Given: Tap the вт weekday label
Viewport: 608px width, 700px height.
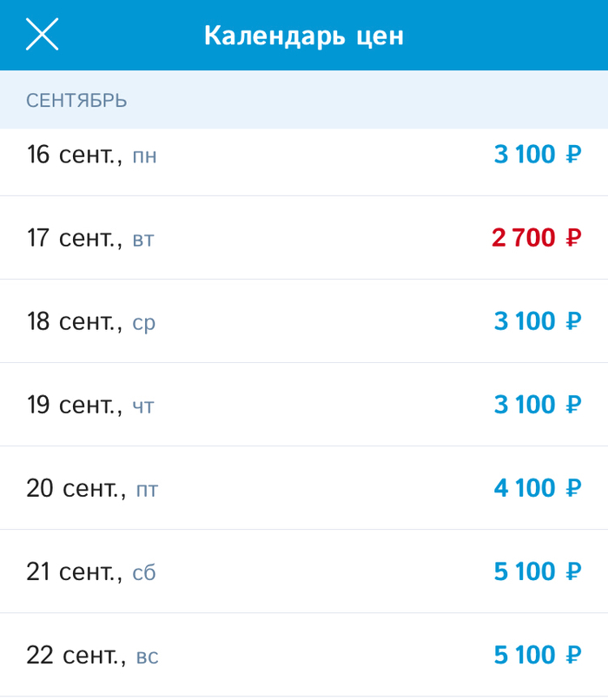Looking at the screenshot, I should [143, 240].
